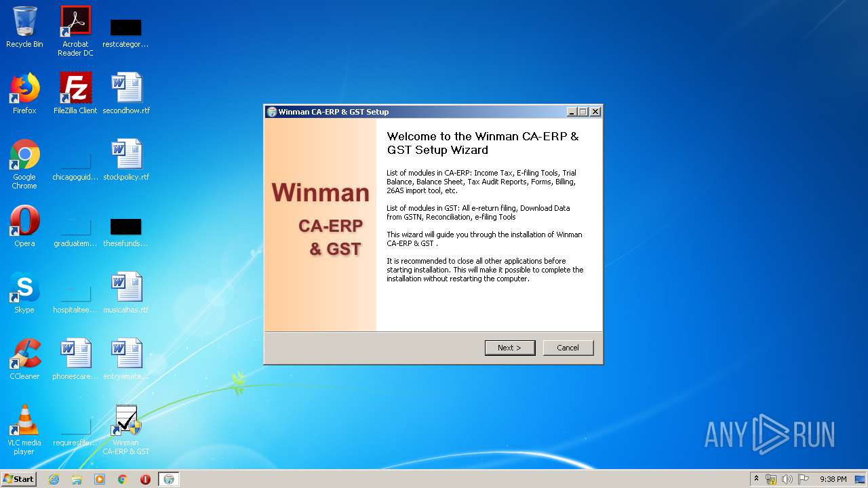
Task: Cancel the Winman setup wizard
Action: [568, 348]
